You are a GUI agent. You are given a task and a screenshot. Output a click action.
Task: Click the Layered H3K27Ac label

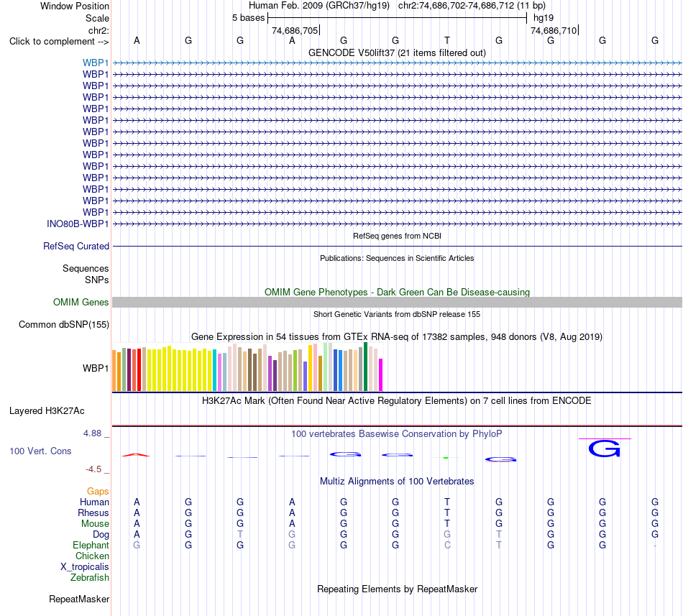coord(47,411)
